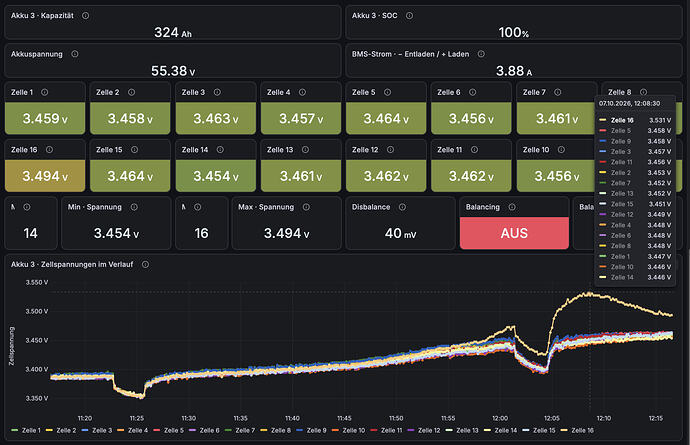Open the Zelle 14 info icon

coord(220,150)
